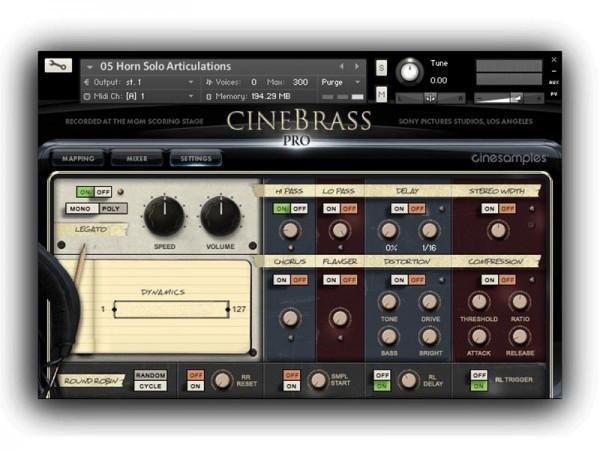
Task: Turn RR Reset ON
Action: click(196, 386)
